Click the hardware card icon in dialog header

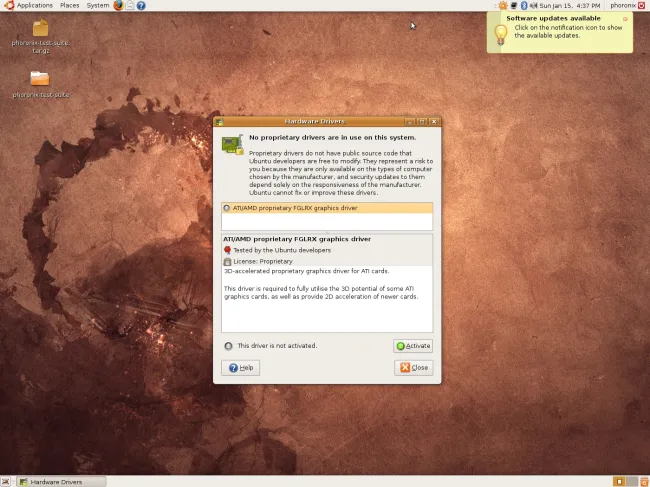(x=233, y=145)
